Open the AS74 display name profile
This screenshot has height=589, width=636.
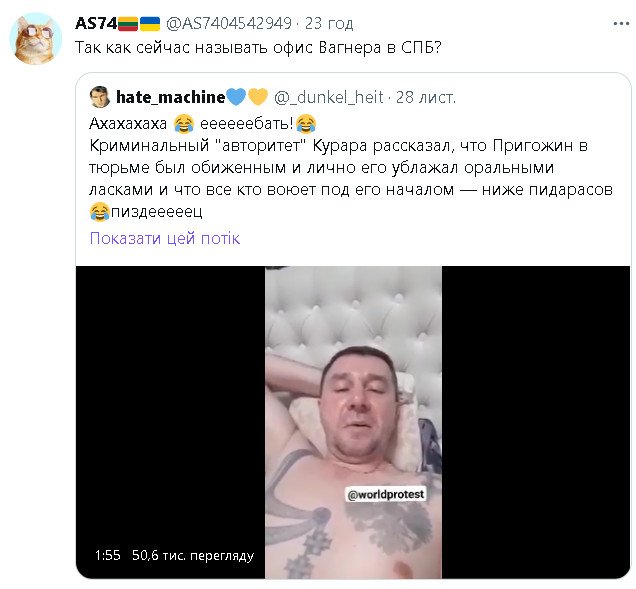tap(96, 23)
